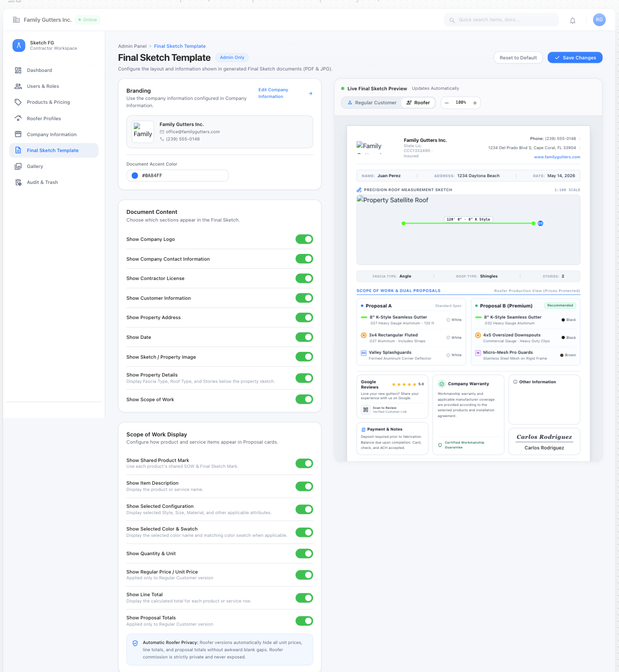The width and height of the screenshot is (619, 672).
Task: Switch preview to Regular Customer tab
Action: [372, 103]
